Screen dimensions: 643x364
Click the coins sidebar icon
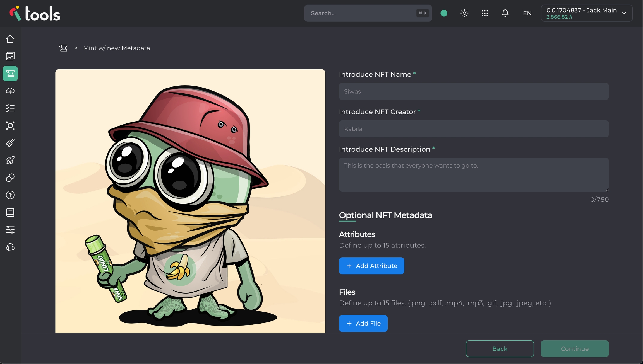click(10, 178)
